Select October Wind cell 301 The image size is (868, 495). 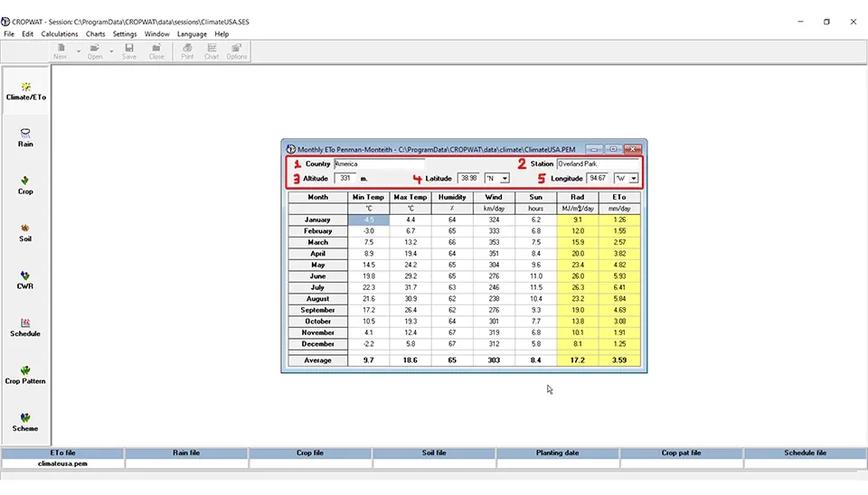click(x=494, y=322)
